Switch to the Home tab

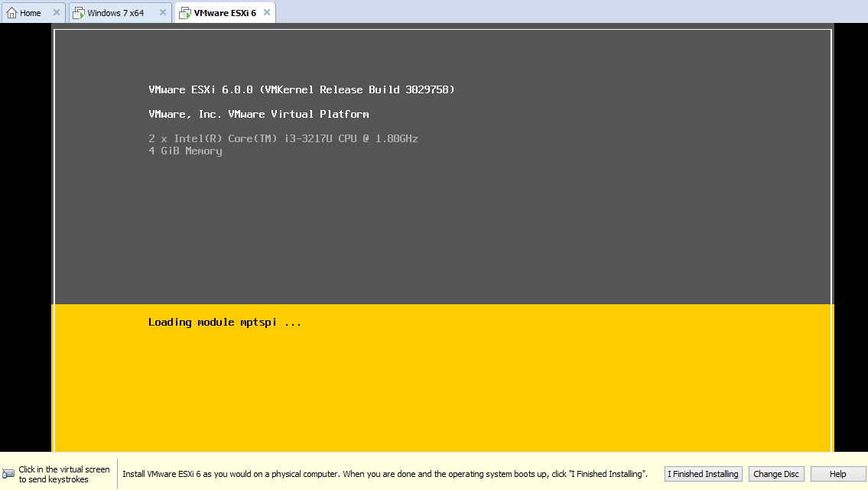[x=31, y=13]
